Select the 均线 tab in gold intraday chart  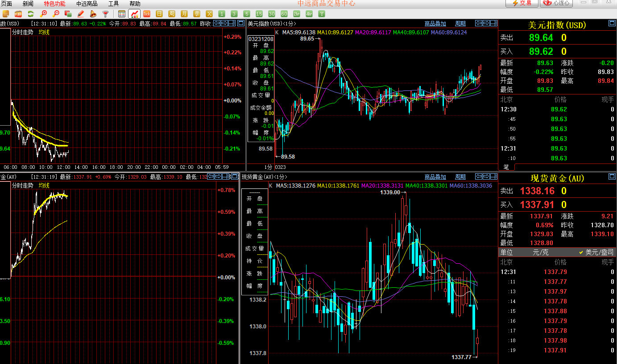coord(44,185)
